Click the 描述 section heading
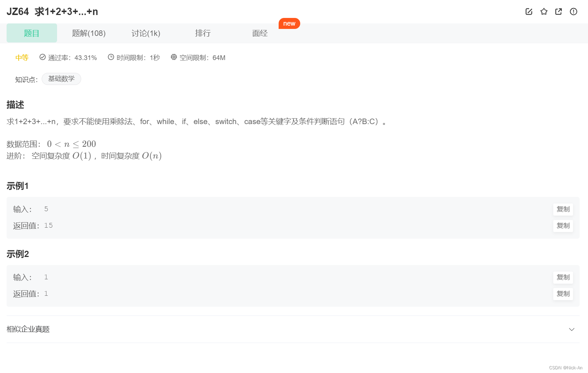This screenshot has width=588, height=373. tap(15, 105)
